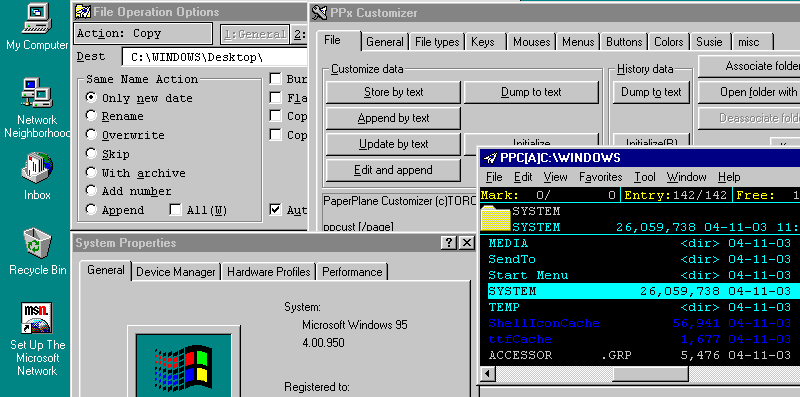This screenshot has width=800, height=397.
Task: Open the Favorites menu in PPC
Action: tap(601, 177)
